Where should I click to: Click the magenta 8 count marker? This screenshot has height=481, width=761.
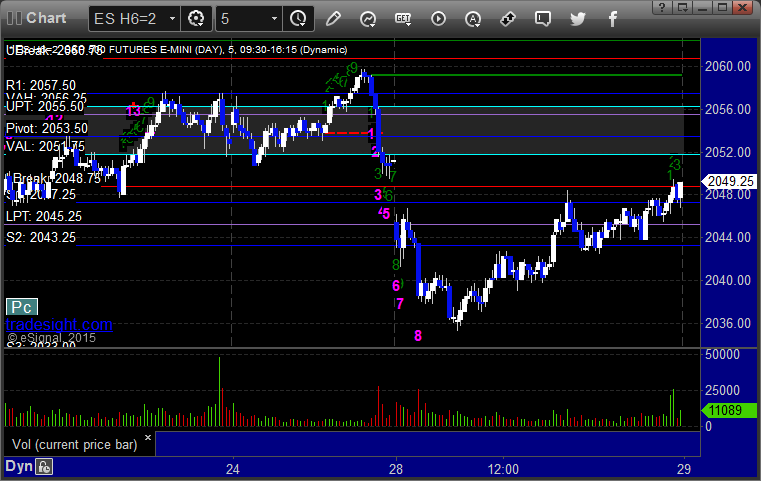pyautogui.click(x=418, y=335)
